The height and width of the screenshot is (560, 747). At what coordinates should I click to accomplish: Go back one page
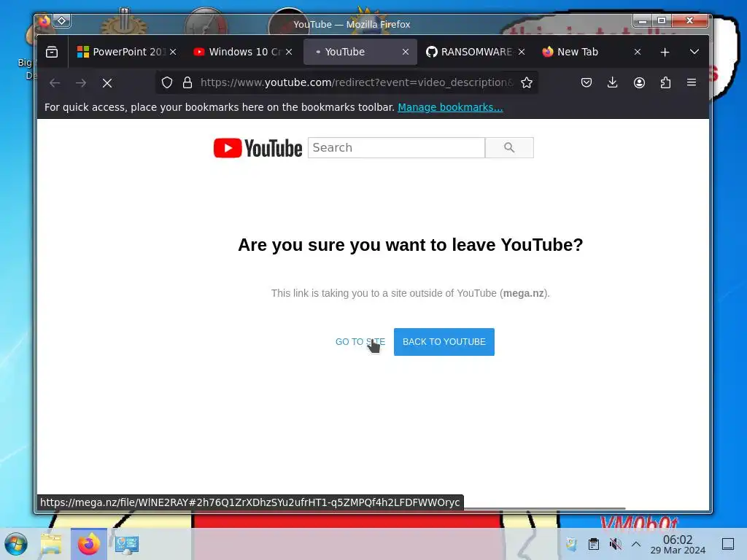[x=55, y=83]
